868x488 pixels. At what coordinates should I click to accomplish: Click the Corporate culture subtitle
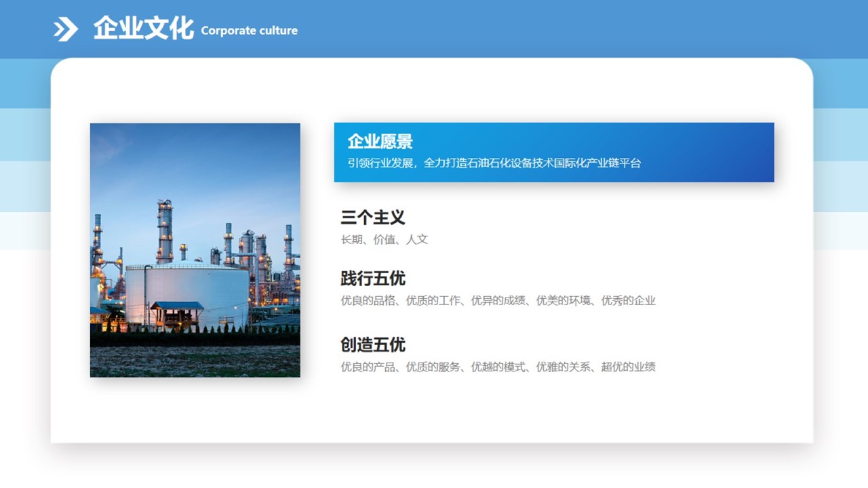(x=250, y=30)
